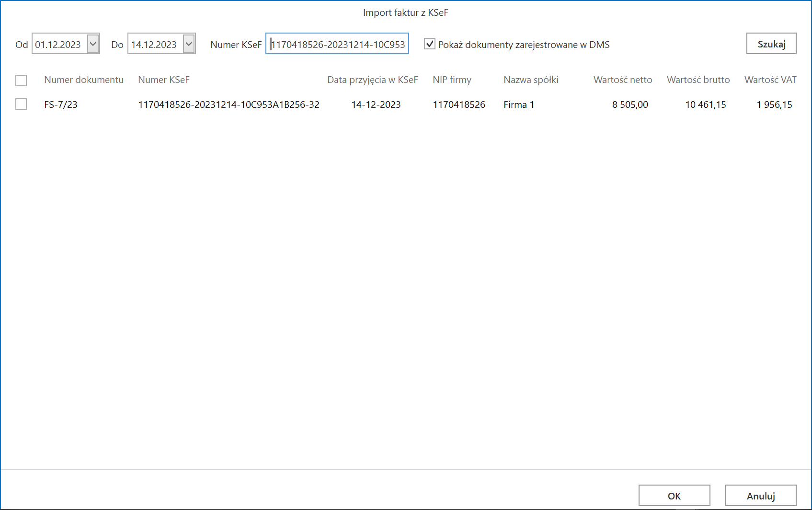Open the Do date dropdown arrow
Image resolution: width=812 pixels, height=510 pixels.
click(189, 44)
